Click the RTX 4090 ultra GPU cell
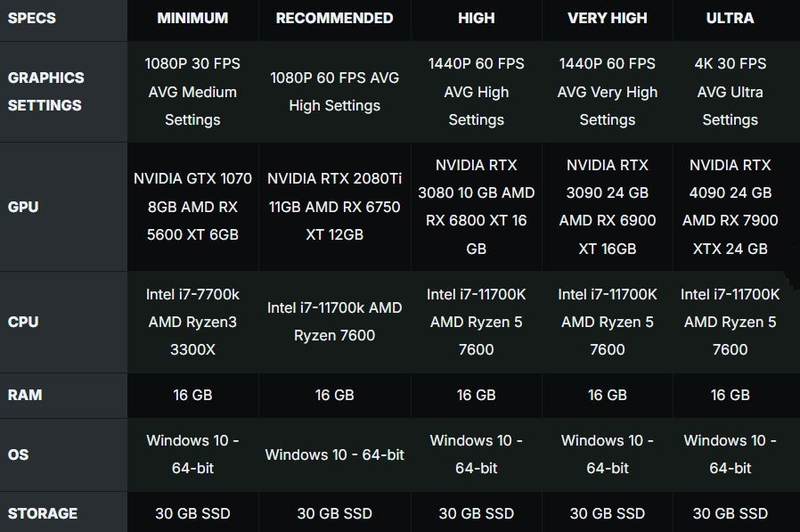Image resolution: width=800 pixels, height=532 pixels. point(730,207)
